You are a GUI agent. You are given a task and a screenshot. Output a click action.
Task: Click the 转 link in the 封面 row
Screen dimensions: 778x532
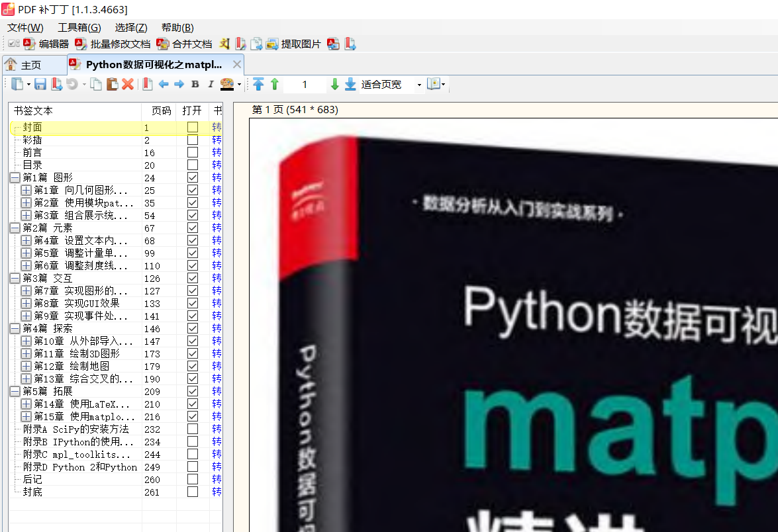217,128
